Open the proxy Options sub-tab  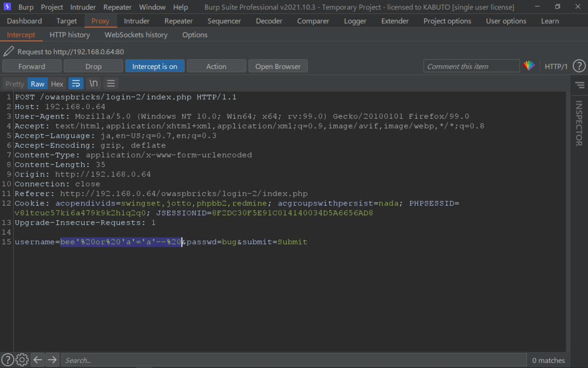tap(195, 35)
